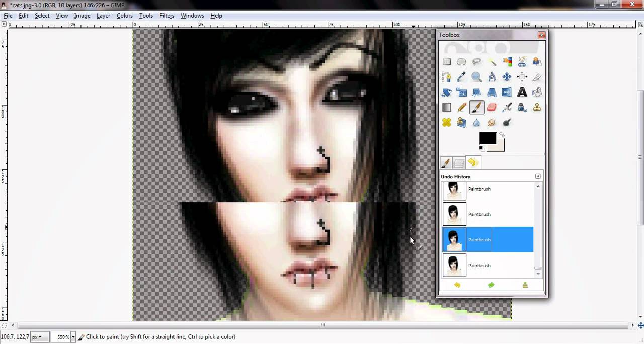Open the Colors menu
The height and width of the screenshot is (344, 644).
coord(125,16)
